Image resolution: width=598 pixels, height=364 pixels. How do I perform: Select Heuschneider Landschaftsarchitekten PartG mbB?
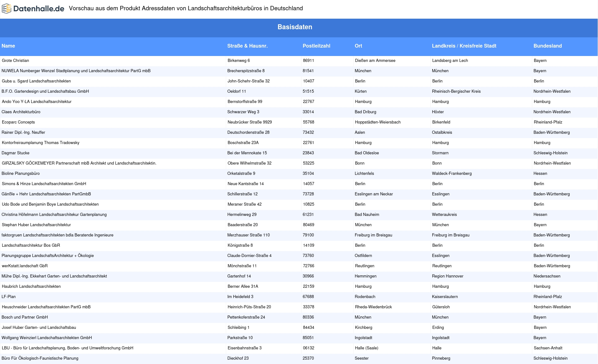click(46, 307)
